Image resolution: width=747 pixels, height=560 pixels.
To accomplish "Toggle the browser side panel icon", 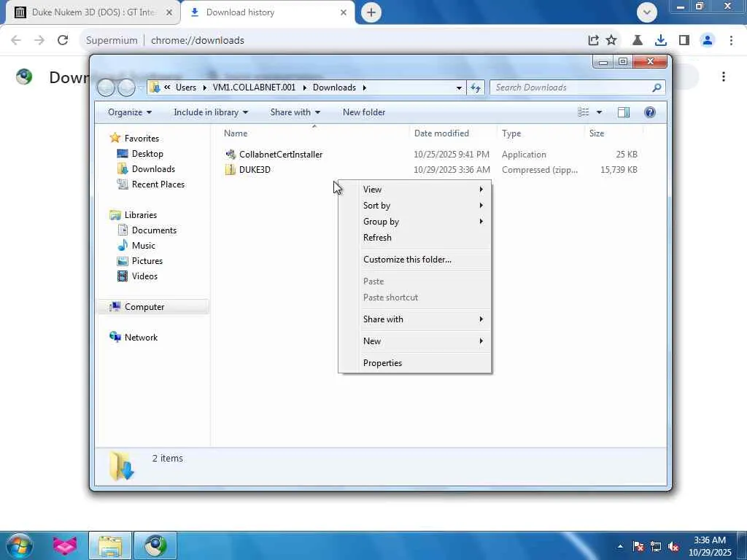I will point(684,40).
